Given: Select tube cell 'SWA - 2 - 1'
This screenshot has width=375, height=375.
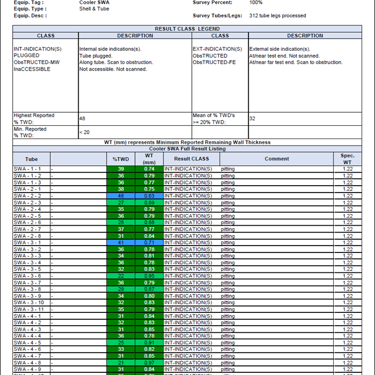Looking at the screenshot, I should click(x=32, y=189).
